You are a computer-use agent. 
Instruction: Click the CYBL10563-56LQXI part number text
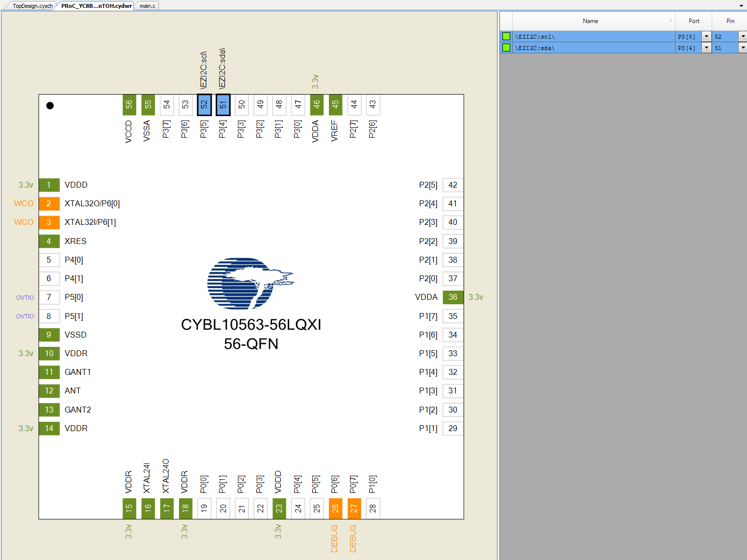pos(251,325)
